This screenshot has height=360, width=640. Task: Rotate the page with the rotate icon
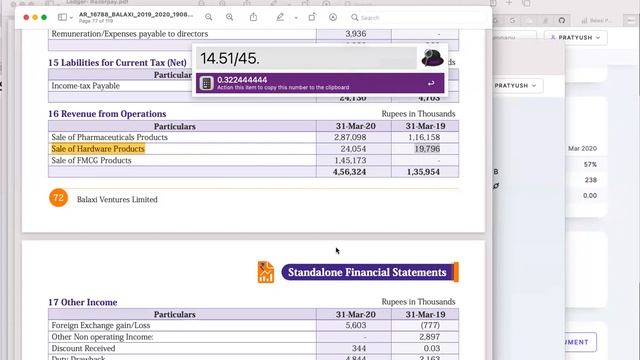click(312, 17)
